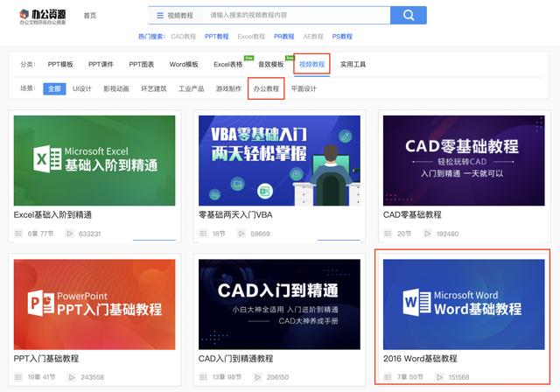Click chapter list icon beside 6章 77节
The width and height of the screenshot is (560, 392).
coord(18,234)
